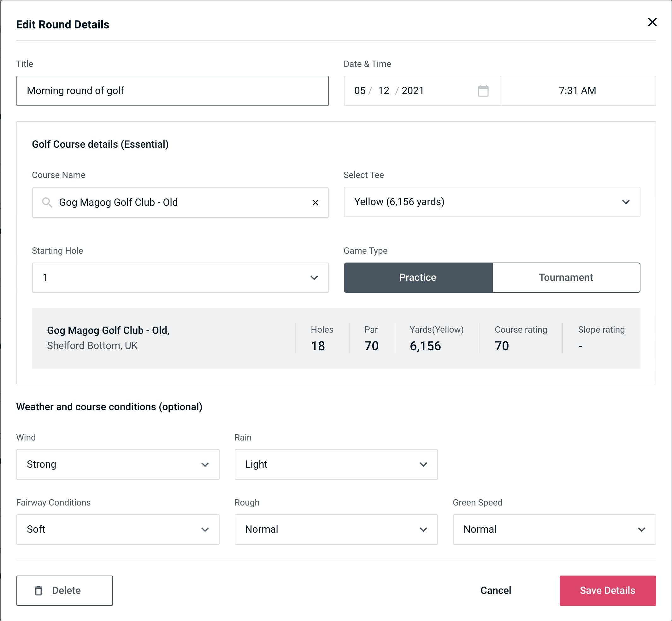Click the calendar icon for date picker
672x621 pixels.
[x=484, y=91]
